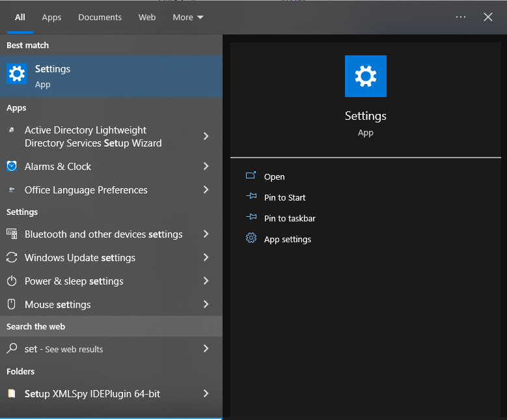This screenshot has height=420, width=507.
Task: Click the Setup XMLSpy folder icon
Action: (x=12, y=394)
